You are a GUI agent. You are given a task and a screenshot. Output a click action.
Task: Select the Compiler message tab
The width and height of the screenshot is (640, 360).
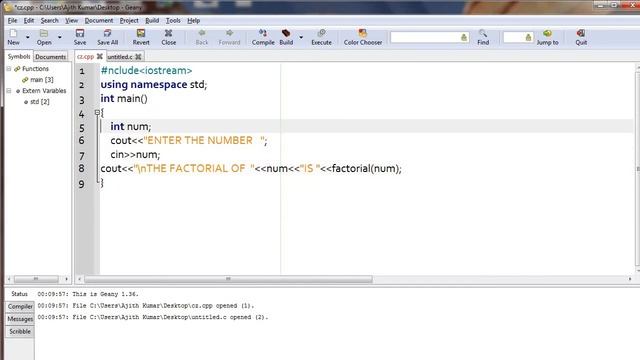[x=20, y=306]
